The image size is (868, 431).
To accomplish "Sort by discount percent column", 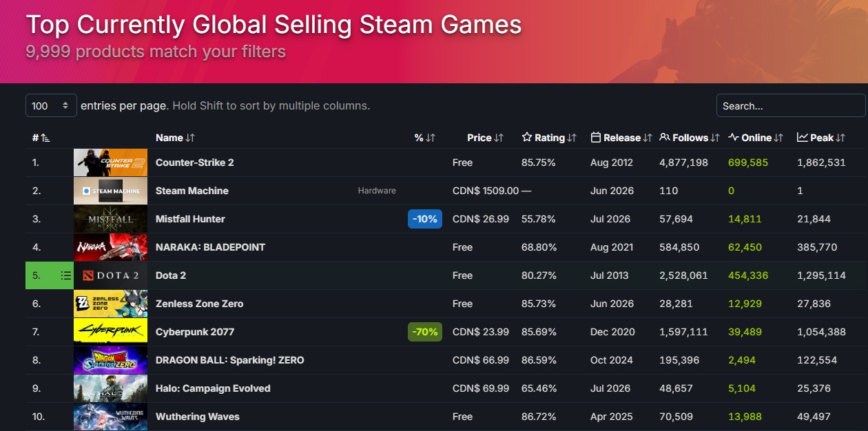I will point(425,138).
